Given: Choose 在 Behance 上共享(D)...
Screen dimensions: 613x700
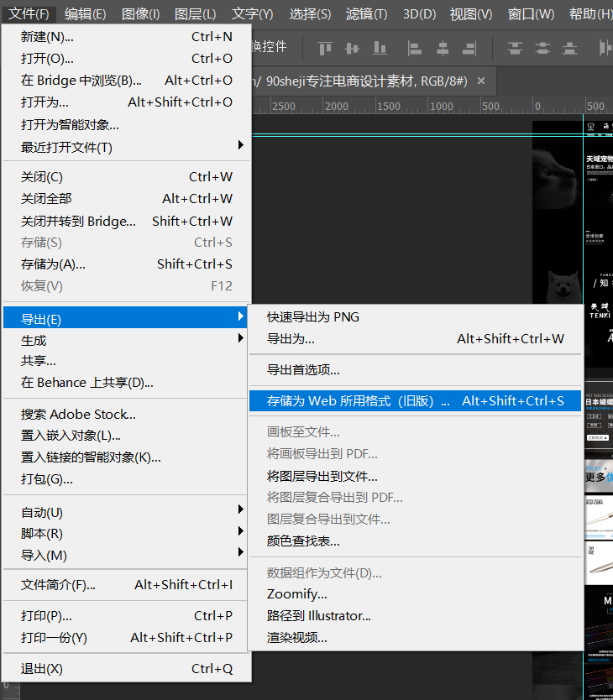Looking at the screenshot, I should (x=125, y=383).
